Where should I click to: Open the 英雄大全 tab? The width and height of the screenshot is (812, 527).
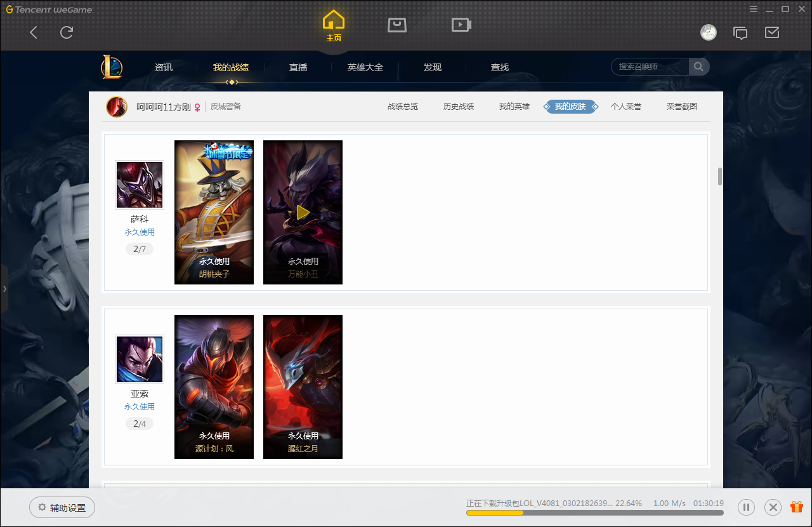(365, 67)
